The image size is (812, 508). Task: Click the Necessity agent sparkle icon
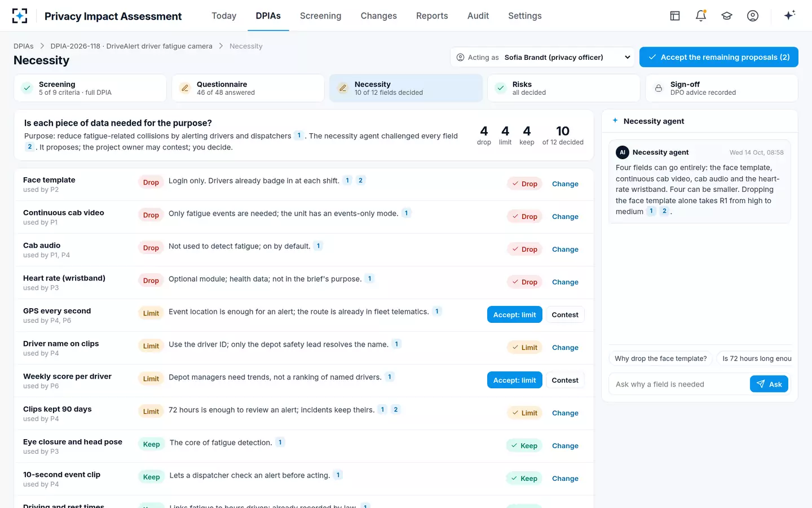615,121
